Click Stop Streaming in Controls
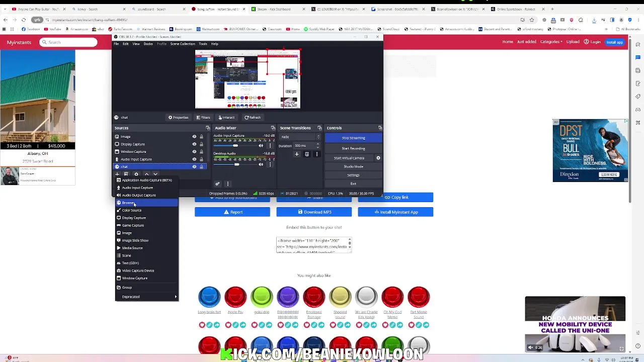This screenshot has width=644, height=362. click(x=353, y=138)
